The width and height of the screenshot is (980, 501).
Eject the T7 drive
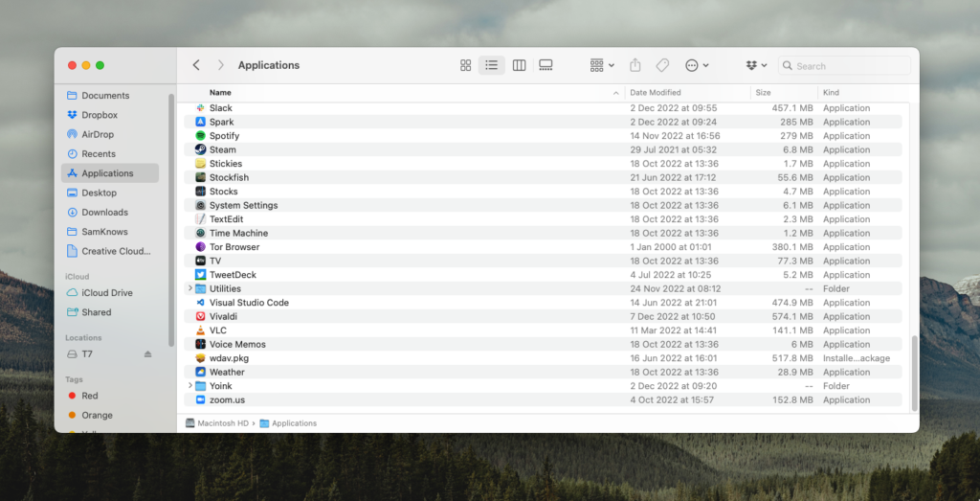coord(147,354)
